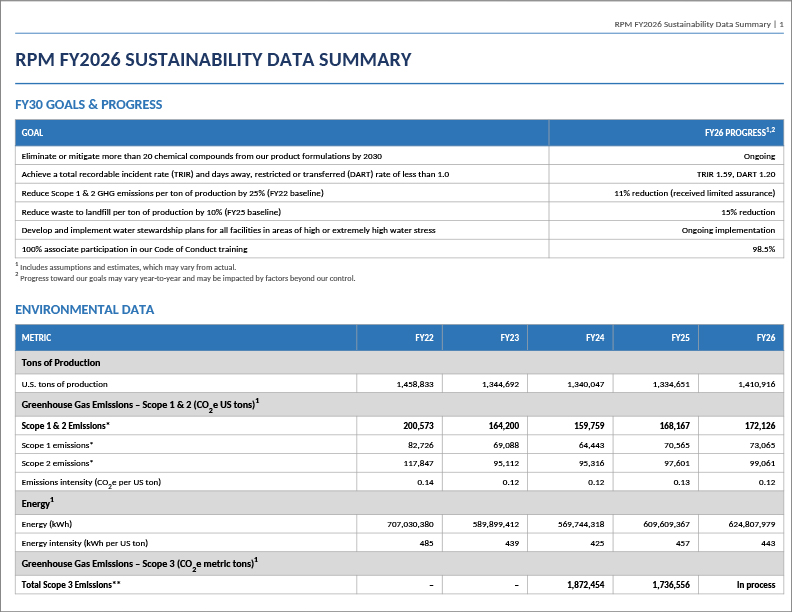This screenshot has width=792, height=612.
Task: Click the 'Energy (kWh)' row label
Action: (46, 524)
